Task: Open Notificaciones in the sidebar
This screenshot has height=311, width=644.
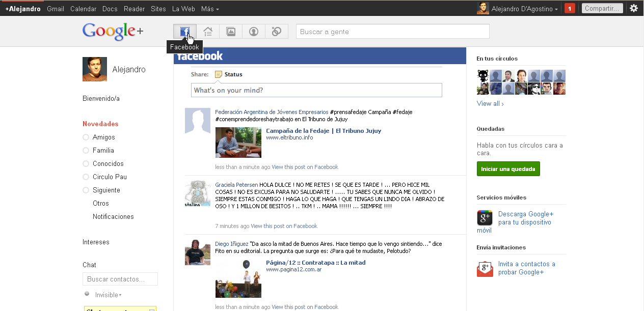Action: pyautogui.click(x=113, y=216)
